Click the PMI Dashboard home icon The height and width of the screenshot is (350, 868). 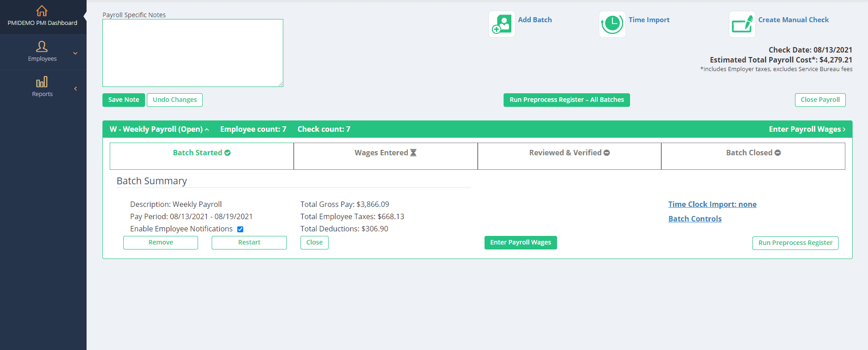pos(42,11)
